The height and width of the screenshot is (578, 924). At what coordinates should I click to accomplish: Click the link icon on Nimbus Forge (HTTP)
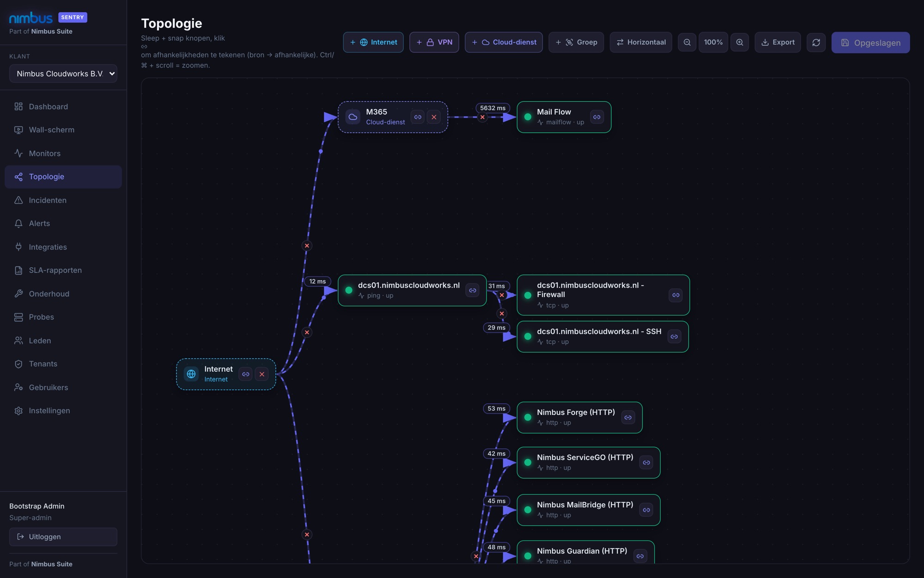(628, 418)
